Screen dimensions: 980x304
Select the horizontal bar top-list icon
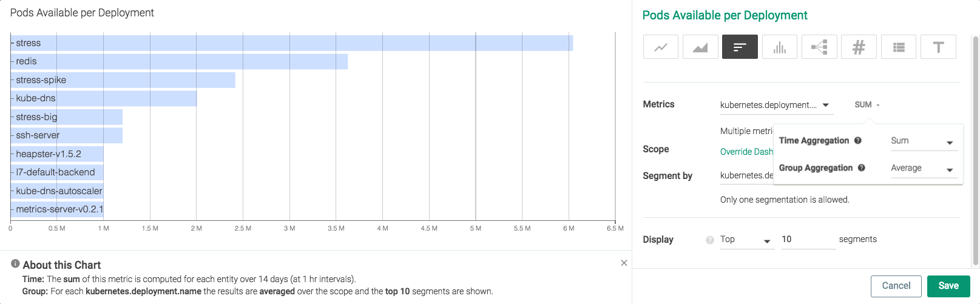point(740,47)
